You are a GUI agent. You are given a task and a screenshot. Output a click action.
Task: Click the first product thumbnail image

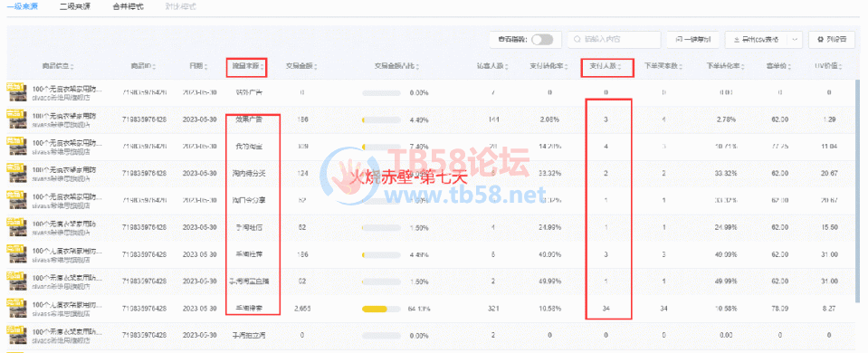pos(16,91)
